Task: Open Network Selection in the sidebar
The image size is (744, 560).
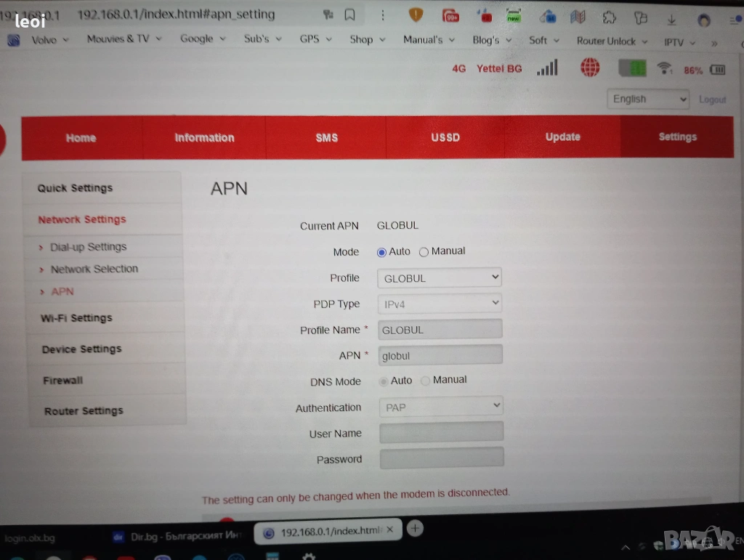Action: coord(94,269)
